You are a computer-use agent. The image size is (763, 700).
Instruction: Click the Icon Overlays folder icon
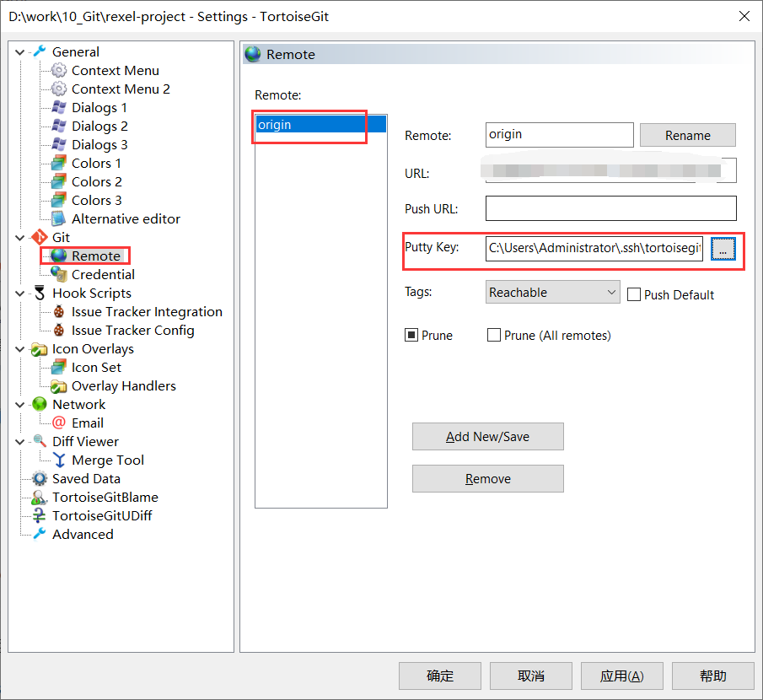pos(40,348)
